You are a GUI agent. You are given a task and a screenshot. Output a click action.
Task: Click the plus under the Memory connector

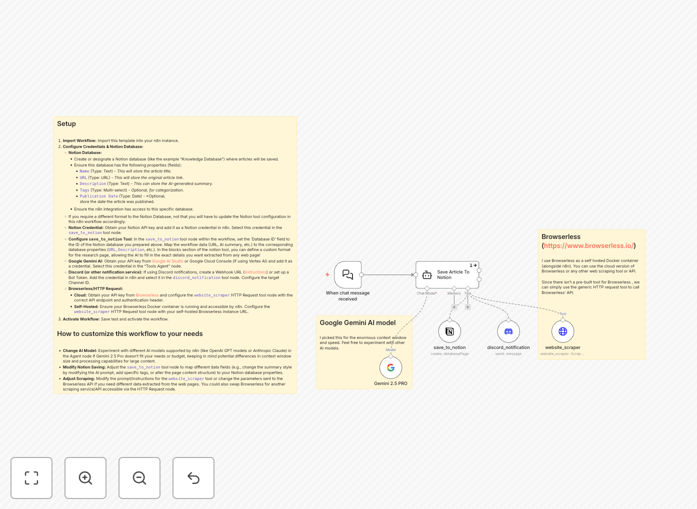click(454, 307)
